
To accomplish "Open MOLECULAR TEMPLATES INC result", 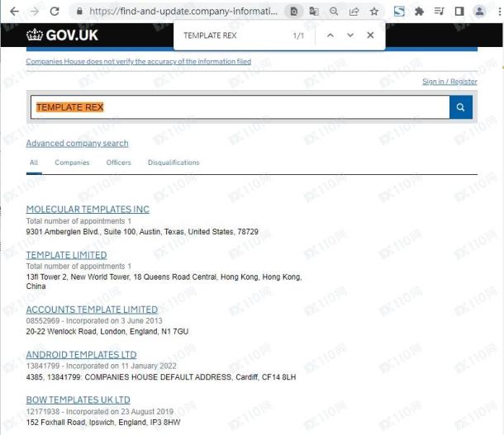I will (x=88, y=210).
